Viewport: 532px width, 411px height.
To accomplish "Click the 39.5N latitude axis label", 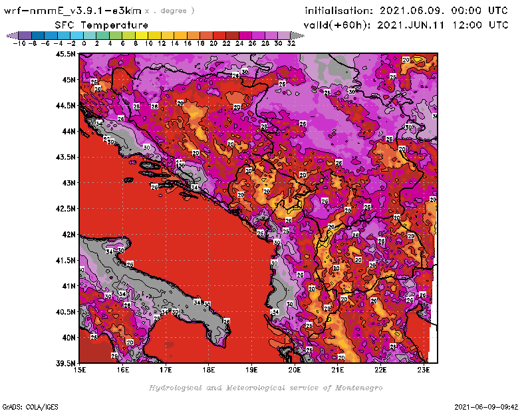I will click(x=65, y=364).
